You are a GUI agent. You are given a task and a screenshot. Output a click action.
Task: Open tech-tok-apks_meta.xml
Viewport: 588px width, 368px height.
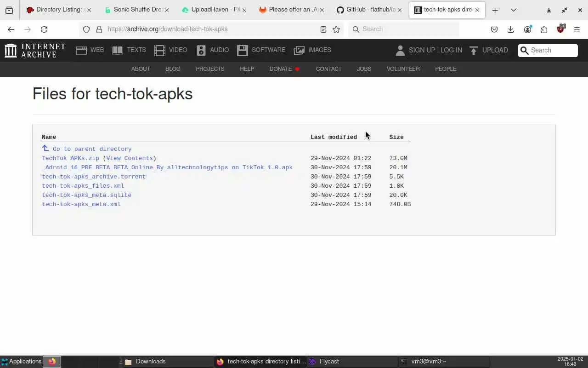(81, 204)
